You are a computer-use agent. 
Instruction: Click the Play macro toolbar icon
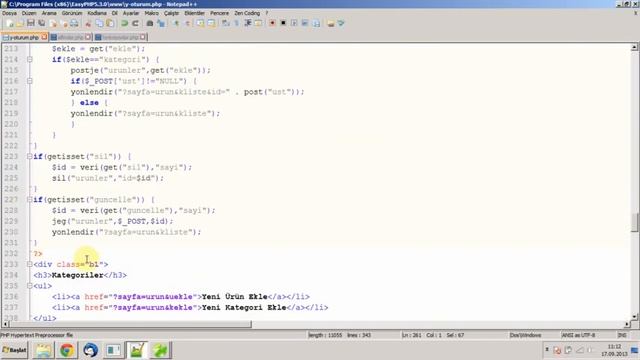294,23
